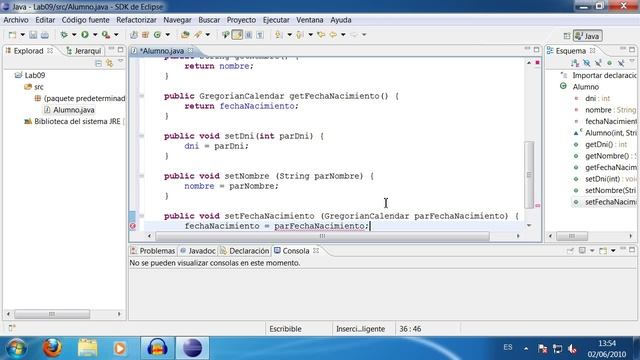Switch to the Jerarquí tab
Image resolution: width=640 pixels, height=360 pixels.
[84, 51]
